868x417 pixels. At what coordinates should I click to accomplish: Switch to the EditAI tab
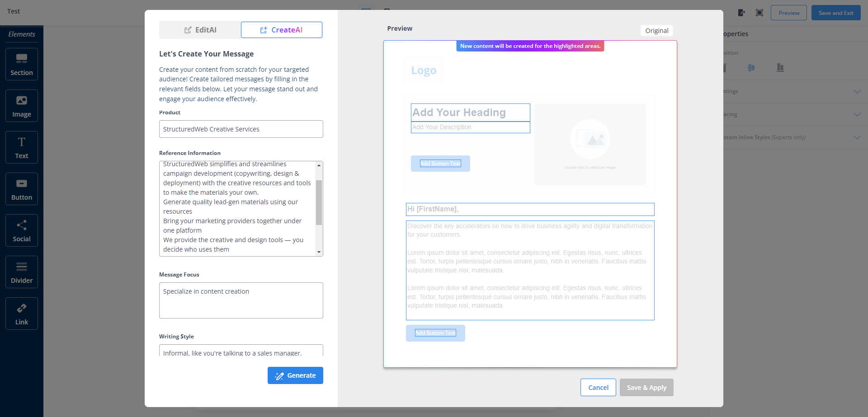(x=200, y=30)
